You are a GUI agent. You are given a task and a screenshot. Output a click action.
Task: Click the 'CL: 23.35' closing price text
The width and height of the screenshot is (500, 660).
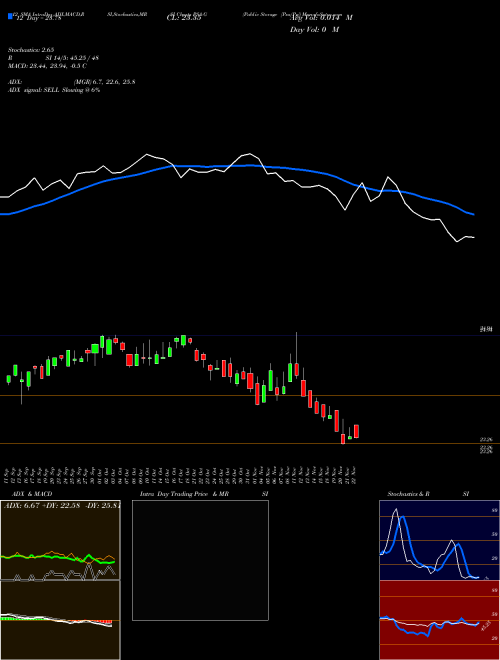point(184,18)
